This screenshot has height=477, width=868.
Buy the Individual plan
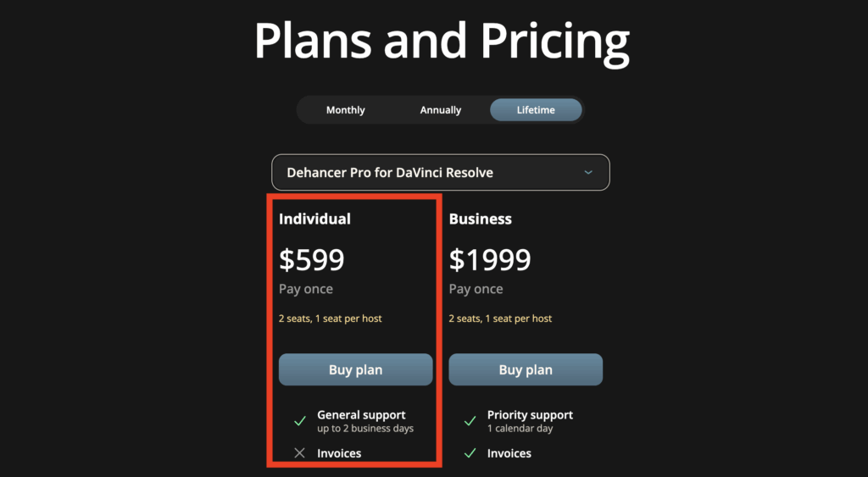point(355,370)
